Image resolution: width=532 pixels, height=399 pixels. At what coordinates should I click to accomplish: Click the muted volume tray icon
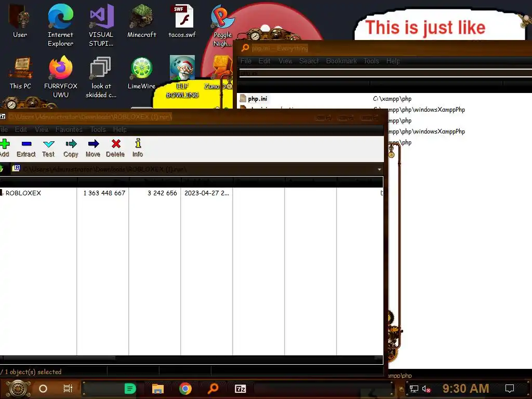pos(426,389)
